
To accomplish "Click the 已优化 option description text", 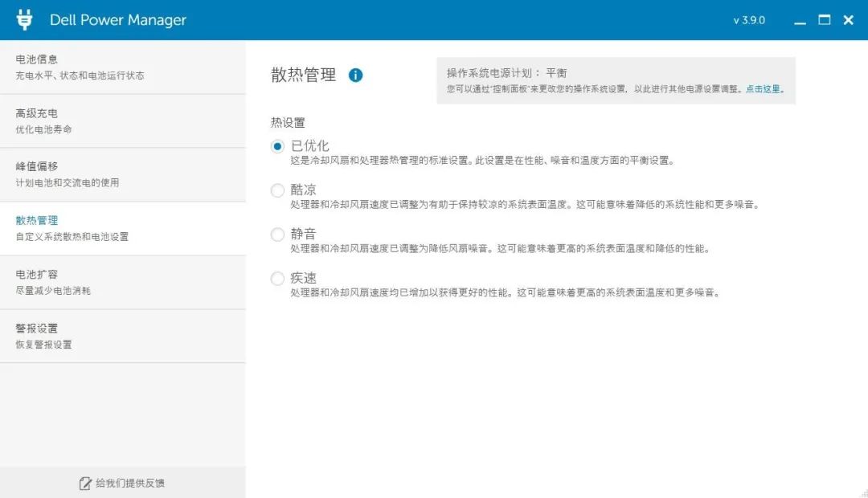I will (483, 161).
